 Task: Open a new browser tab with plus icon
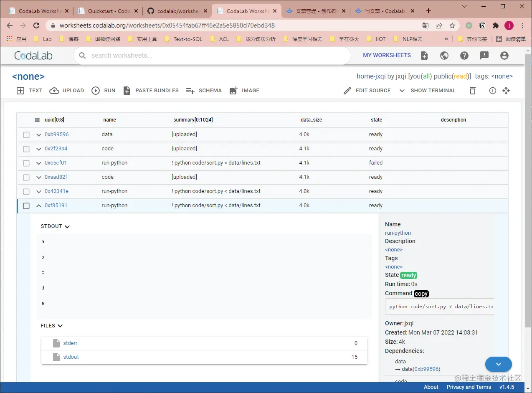(428, 11)
